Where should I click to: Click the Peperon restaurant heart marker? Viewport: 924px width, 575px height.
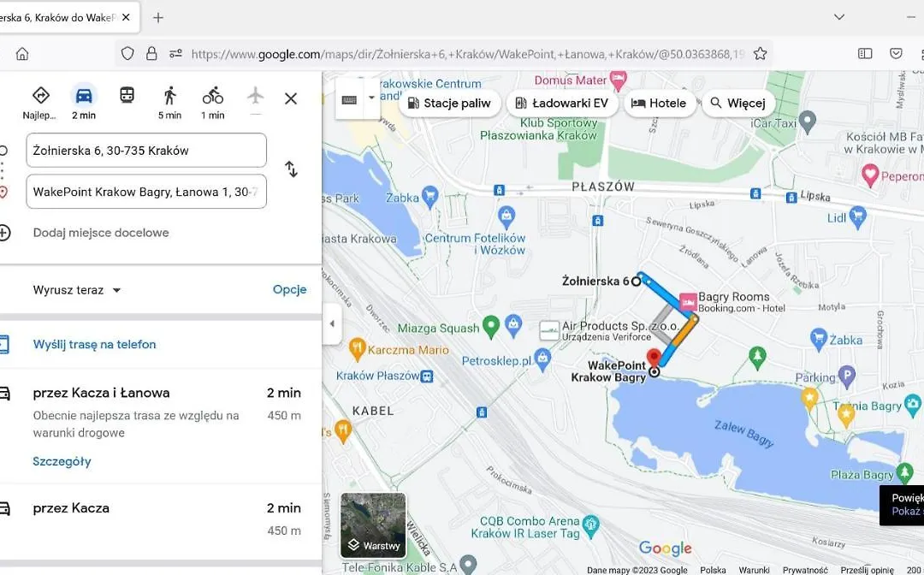(x=870, y=175)
